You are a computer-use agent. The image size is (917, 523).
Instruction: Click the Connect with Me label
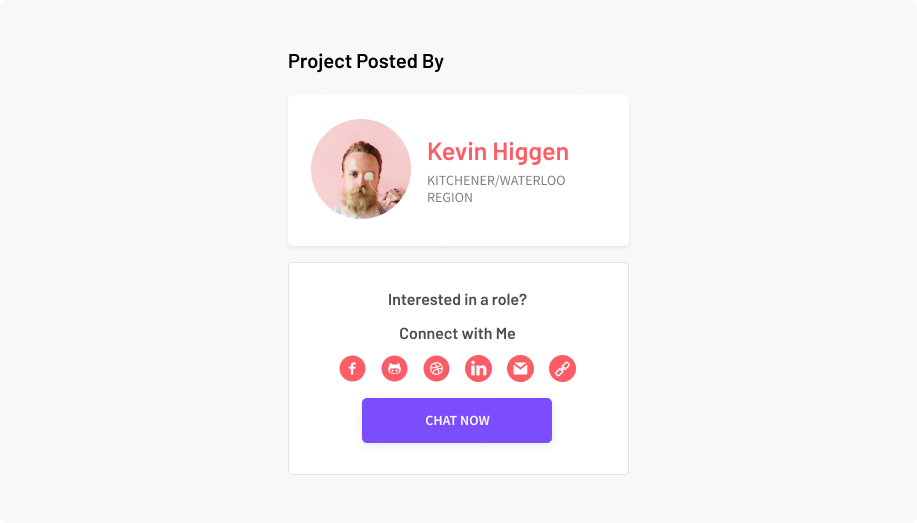[457, 333]
